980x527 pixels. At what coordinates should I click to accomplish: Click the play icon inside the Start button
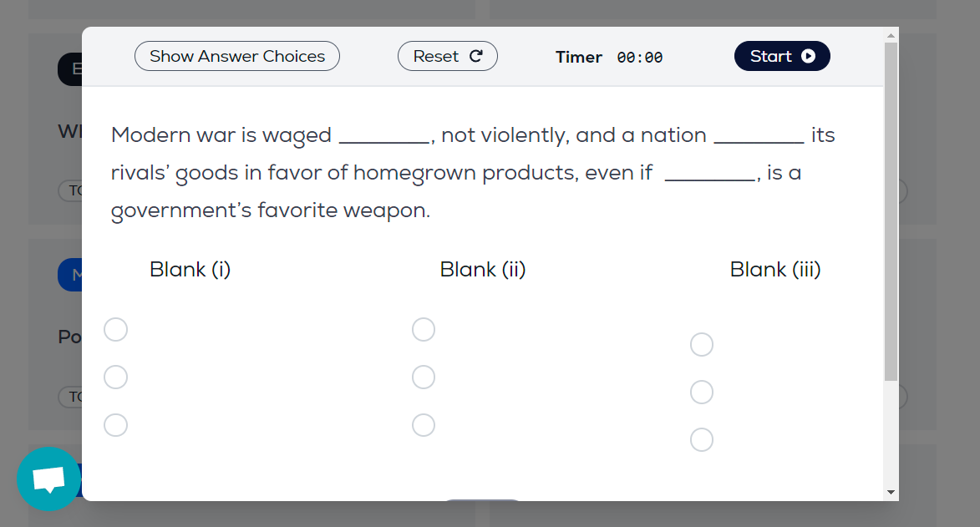tap(808, 56)
